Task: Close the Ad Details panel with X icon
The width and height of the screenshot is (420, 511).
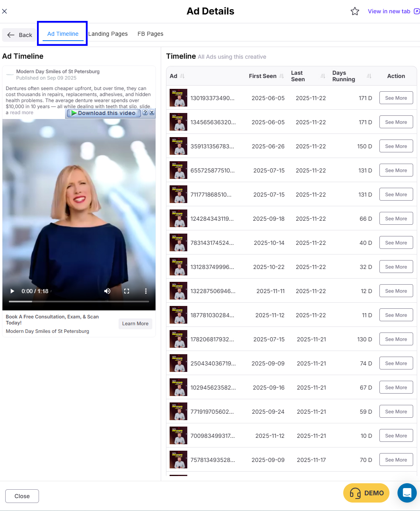Action: [x=4, y=11]
